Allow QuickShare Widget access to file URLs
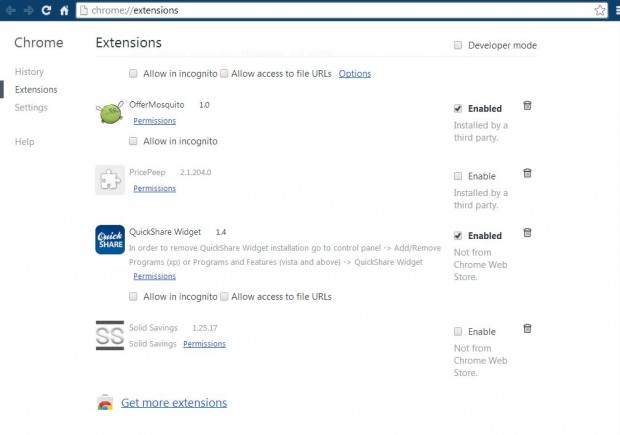 pyautogui.click(x=224, y=297)
